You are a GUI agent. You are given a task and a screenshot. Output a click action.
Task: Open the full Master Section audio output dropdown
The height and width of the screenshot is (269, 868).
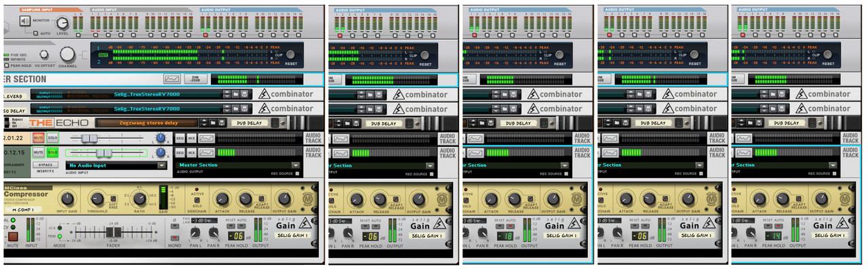[x=238, y=165]
